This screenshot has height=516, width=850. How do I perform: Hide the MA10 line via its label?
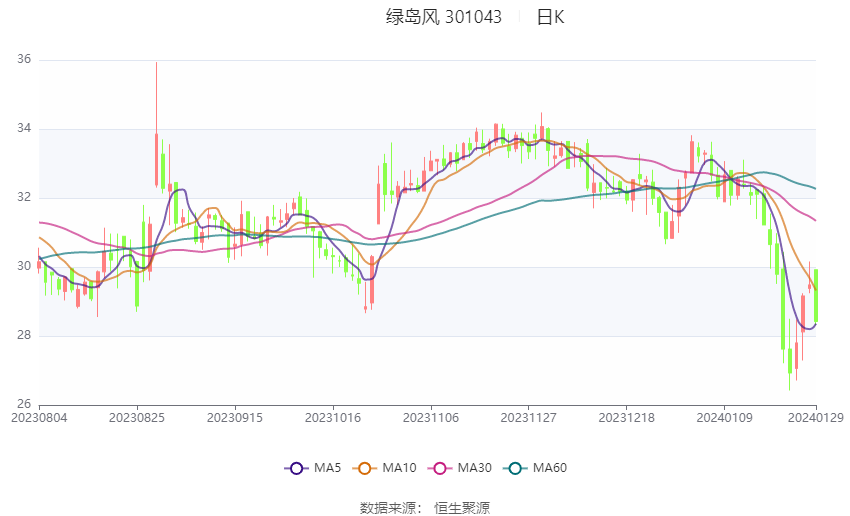pos(399,468)
